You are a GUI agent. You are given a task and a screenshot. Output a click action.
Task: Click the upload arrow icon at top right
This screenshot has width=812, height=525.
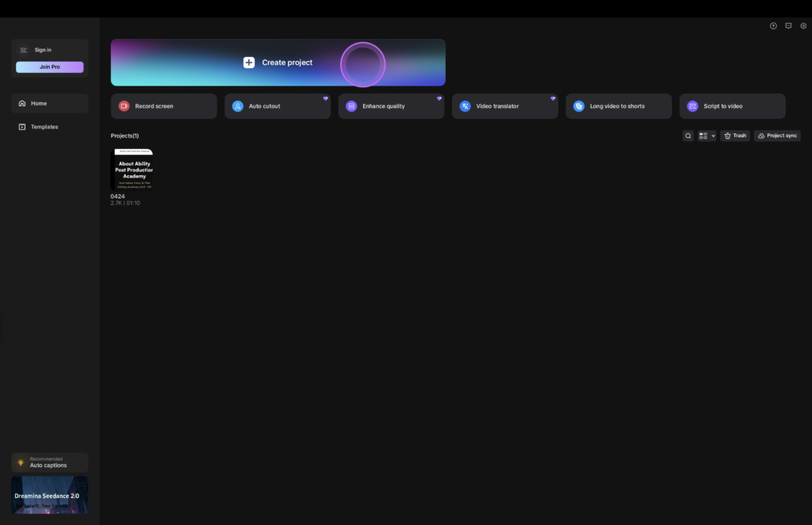pos(773,26)
